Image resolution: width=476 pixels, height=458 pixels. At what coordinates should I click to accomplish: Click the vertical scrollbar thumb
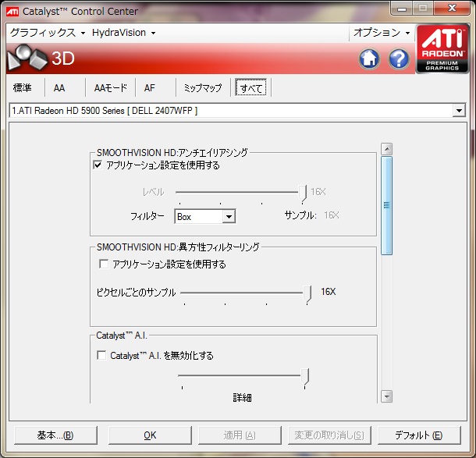tap(386, 205)
